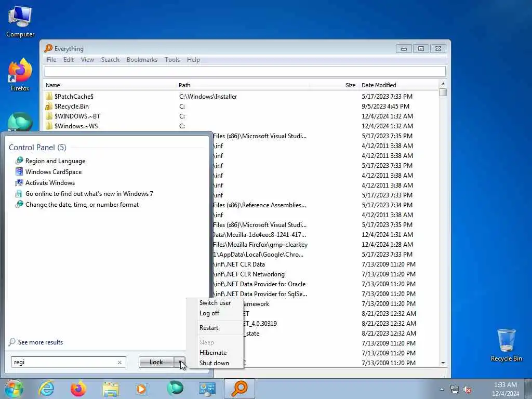
Task: Open the Recycle Bin on the desktop
Action: tap(506, 345)
